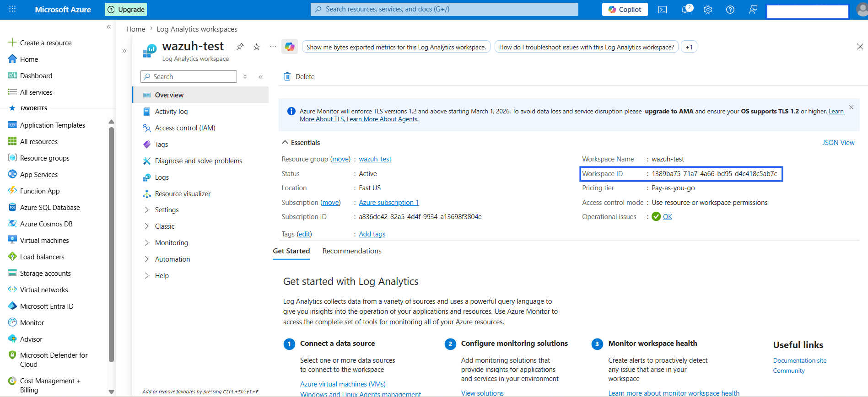
Task: Select Overview in resource menu
Action: (200, 95)
